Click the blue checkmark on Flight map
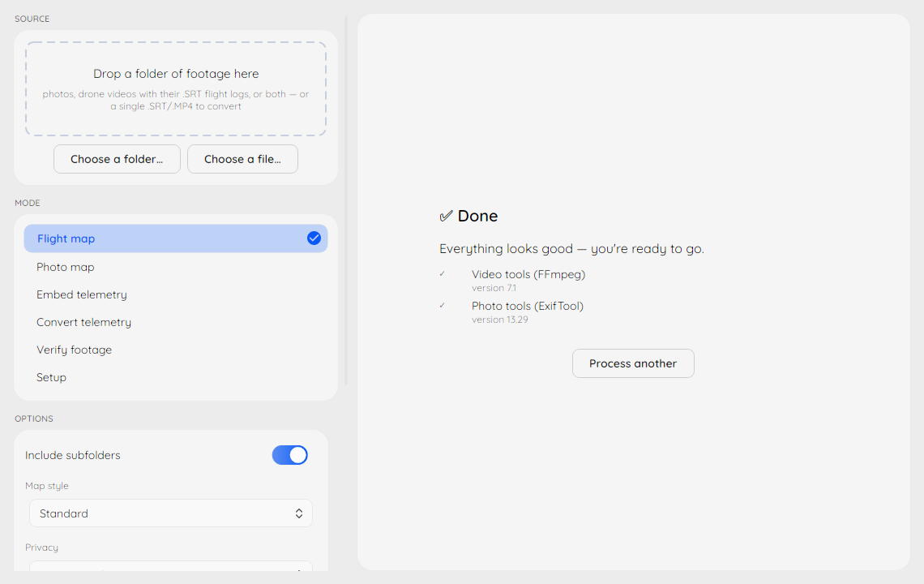Image resolution: width=924 pixels, height=584 pixels. 314,238
